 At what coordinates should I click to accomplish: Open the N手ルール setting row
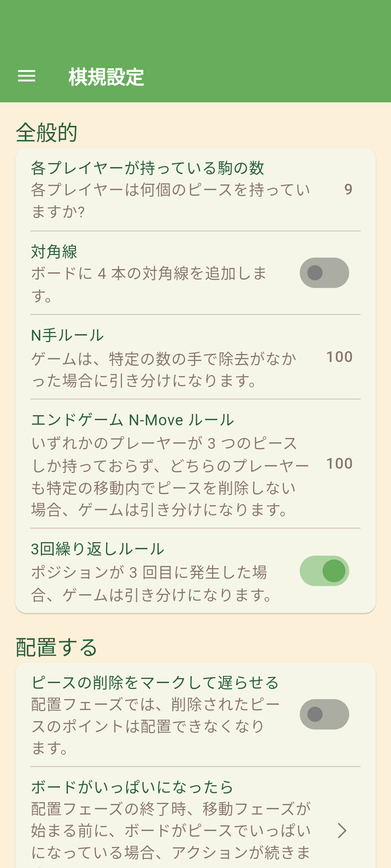click(x=67, y=336)
